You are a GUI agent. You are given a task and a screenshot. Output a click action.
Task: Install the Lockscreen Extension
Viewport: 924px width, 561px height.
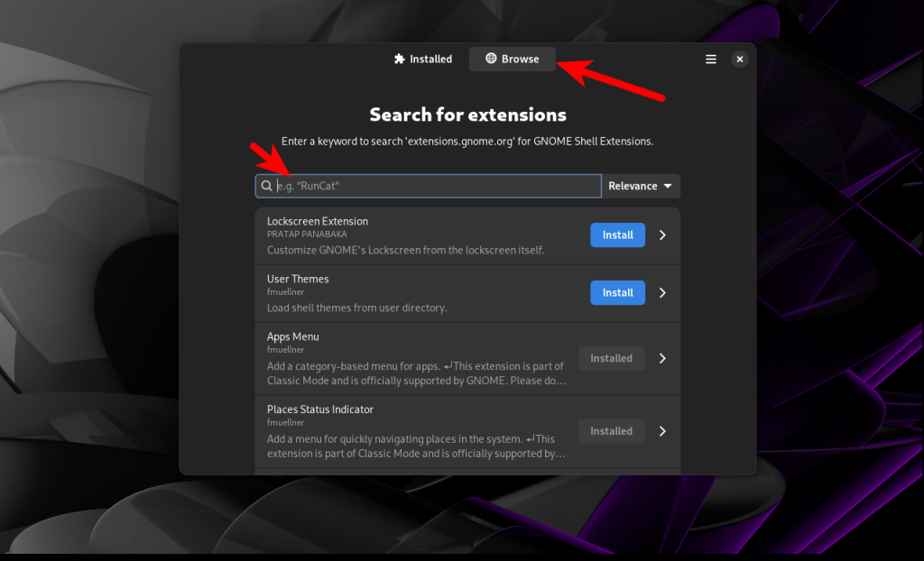tap(617, 235)
